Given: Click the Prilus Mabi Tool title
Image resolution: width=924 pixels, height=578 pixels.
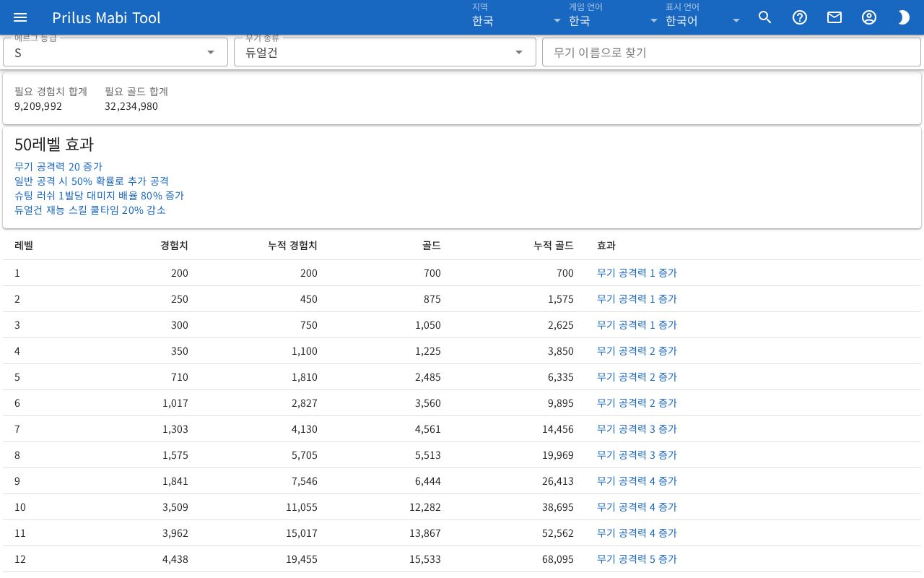Looking at the screenshot, I should click(107, 17).
